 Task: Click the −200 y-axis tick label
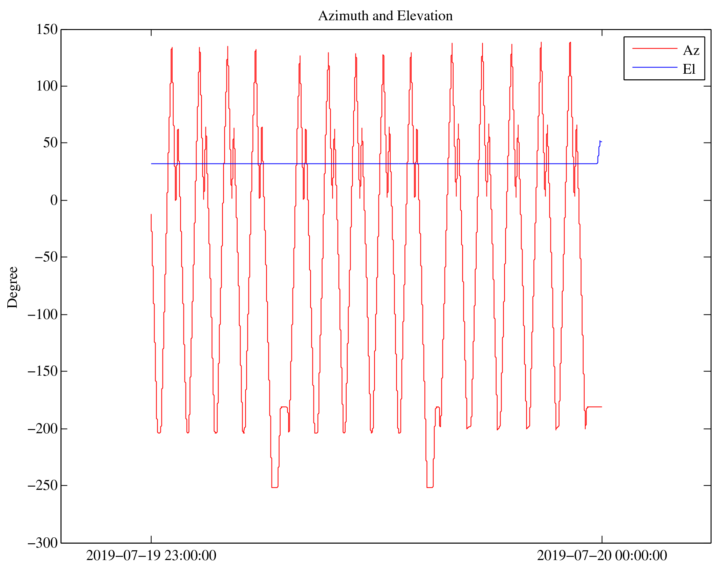pos(42,429)
